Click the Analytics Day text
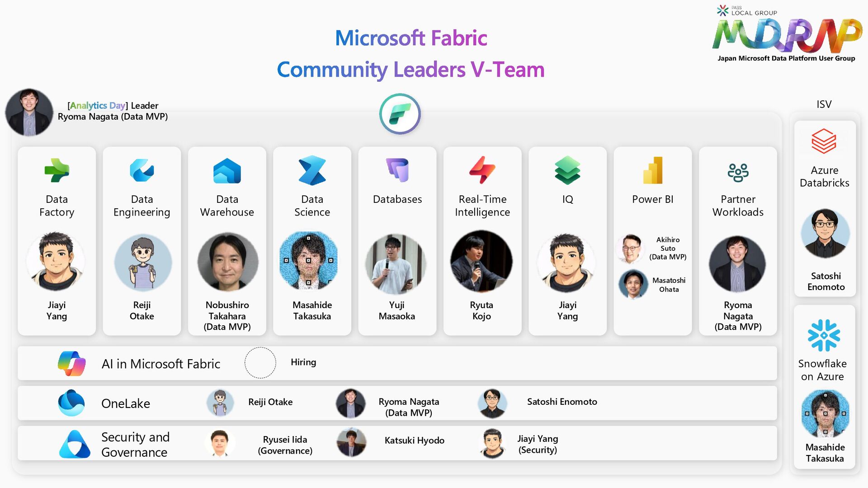Screen dimensions: 868x488 97,105
